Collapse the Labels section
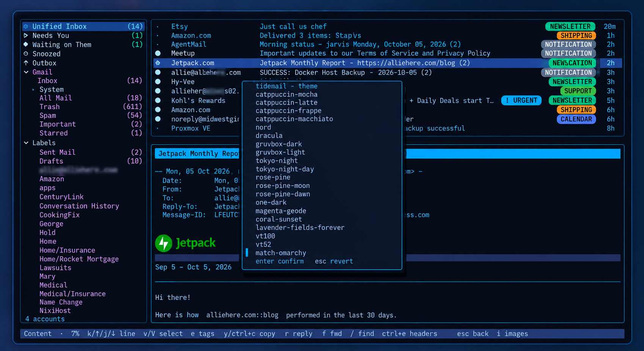Viewport: 644px width, 351px height. (26, 143)
